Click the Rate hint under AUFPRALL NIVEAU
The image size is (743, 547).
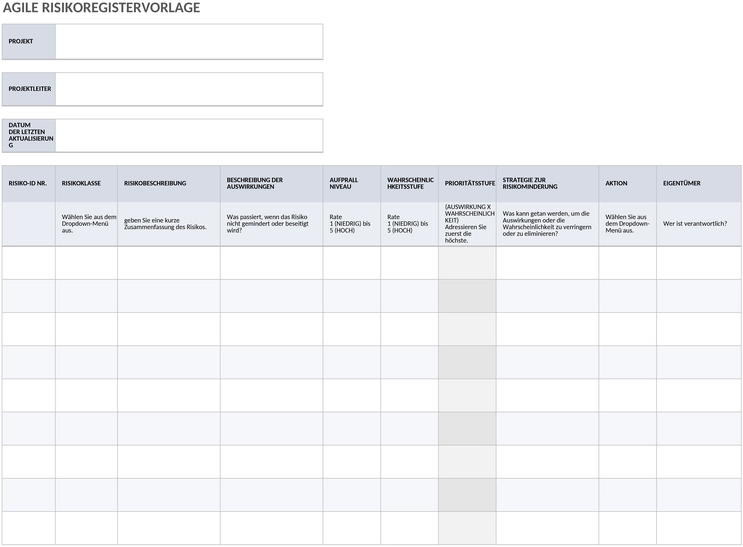pyautogui.click(x=350, y=224)
